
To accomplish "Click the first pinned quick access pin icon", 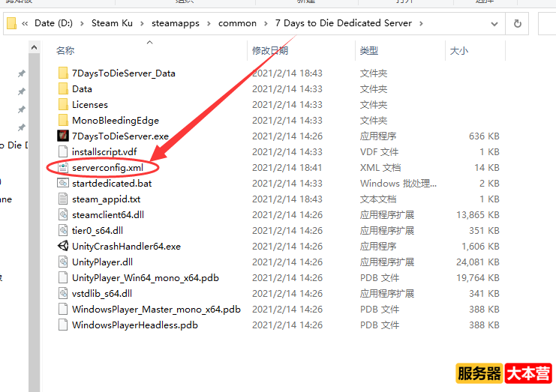I will [x=22, y=73].
